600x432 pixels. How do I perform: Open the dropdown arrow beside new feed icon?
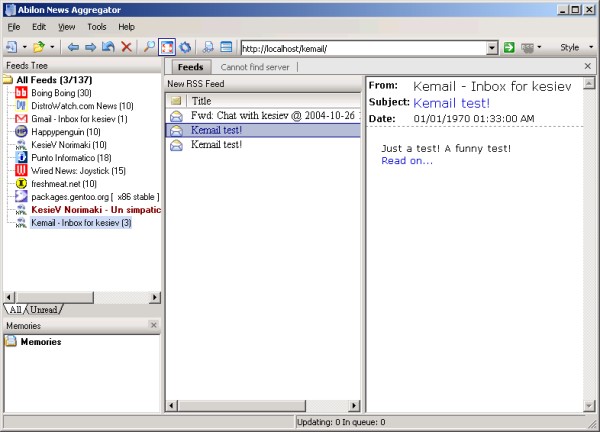24,47
